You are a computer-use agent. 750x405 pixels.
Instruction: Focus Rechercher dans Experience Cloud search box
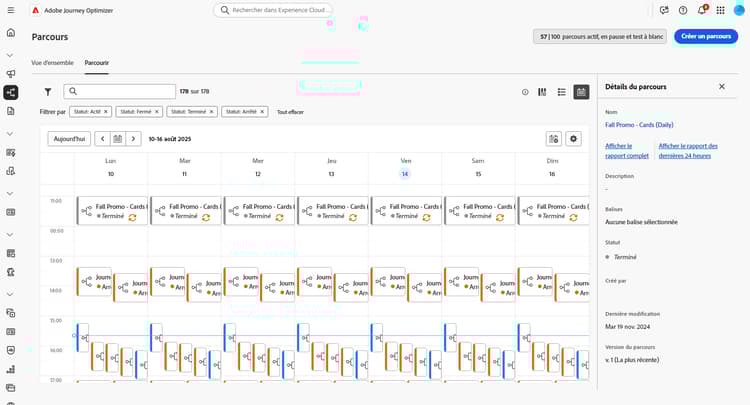(273, 10)
